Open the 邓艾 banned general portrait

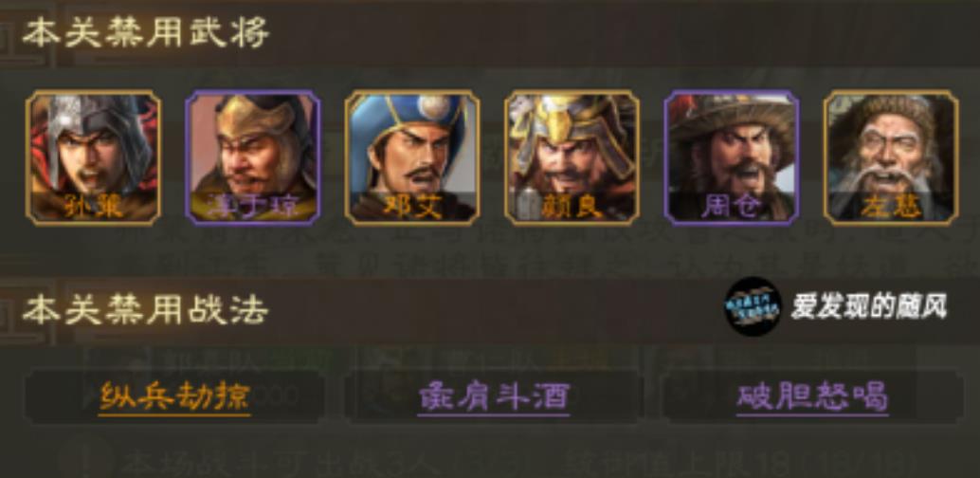tap(412, 157)
